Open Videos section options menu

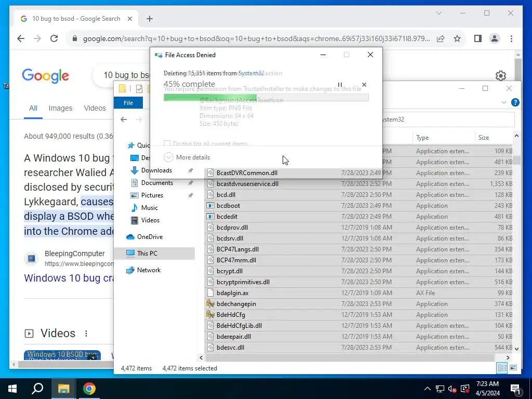coord(86,334)
